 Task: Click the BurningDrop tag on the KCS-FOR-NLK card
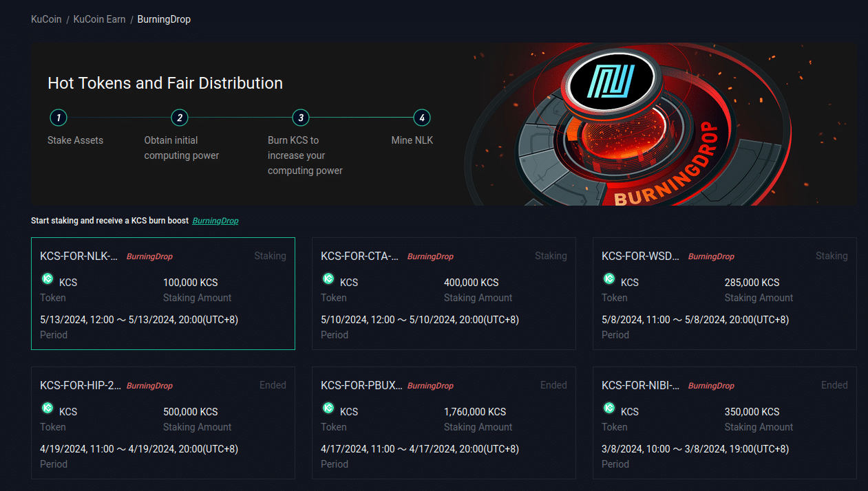point(149,257)
